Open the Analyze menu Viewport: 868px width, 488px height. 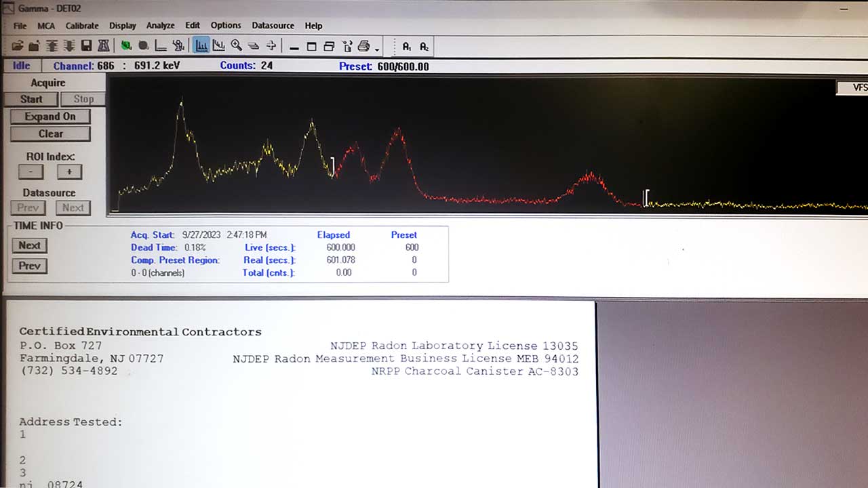tap(161, 26)
